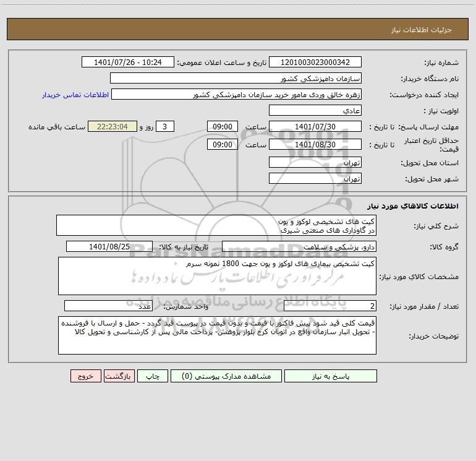Click the text ساعت باقی مانده
476x461 pixels.
[x=57, y=127]
